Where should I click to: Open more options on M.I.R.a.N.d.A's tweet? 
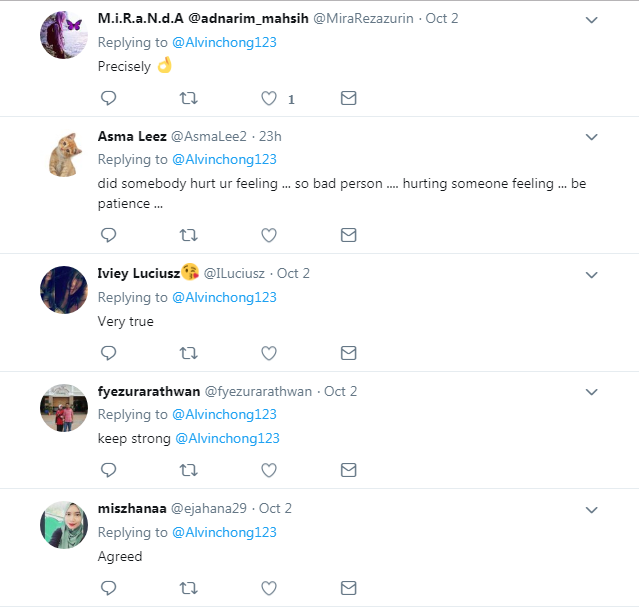pos(591,20)
